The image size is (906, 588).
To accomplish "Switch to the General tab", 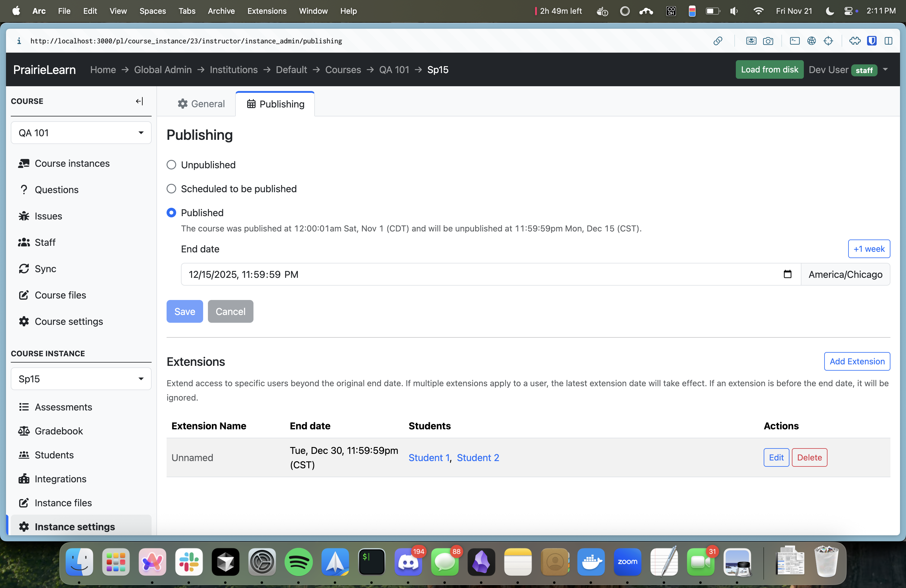I will pos(201,104).
